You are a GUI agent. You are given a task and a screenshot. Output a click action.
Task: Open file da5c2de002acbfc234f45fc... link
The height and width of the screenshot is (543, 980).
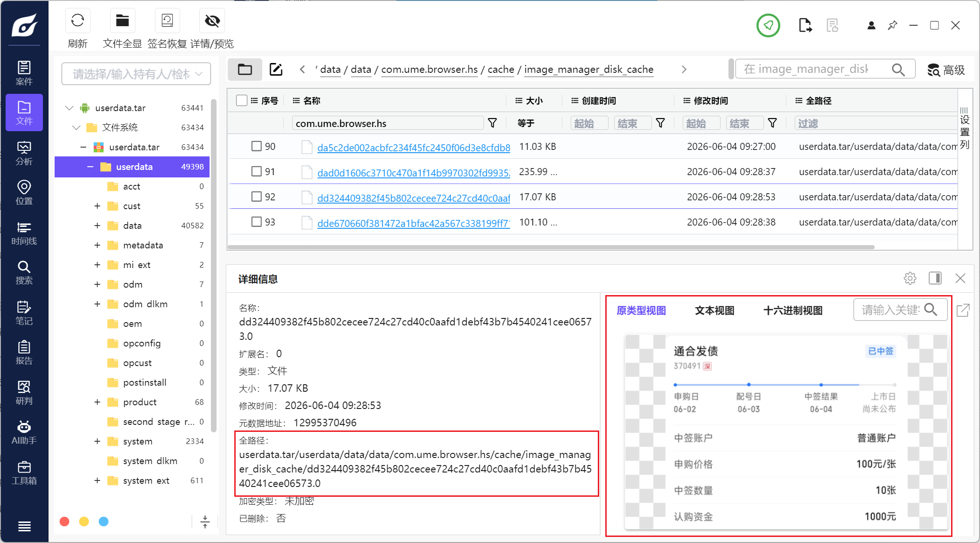click(x=413, y=148)
